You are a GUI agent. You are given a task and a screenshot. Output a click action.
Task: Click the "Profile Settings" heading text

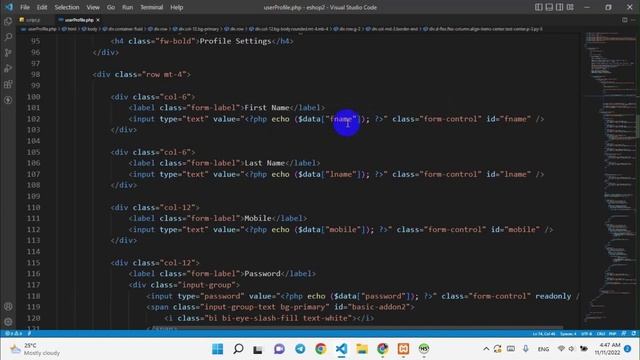(x=235, y=41)
